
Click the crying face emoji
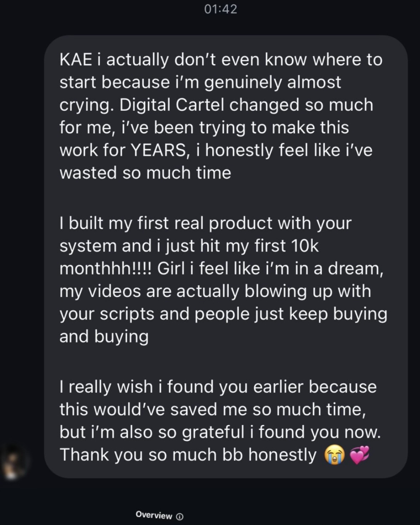334,456
